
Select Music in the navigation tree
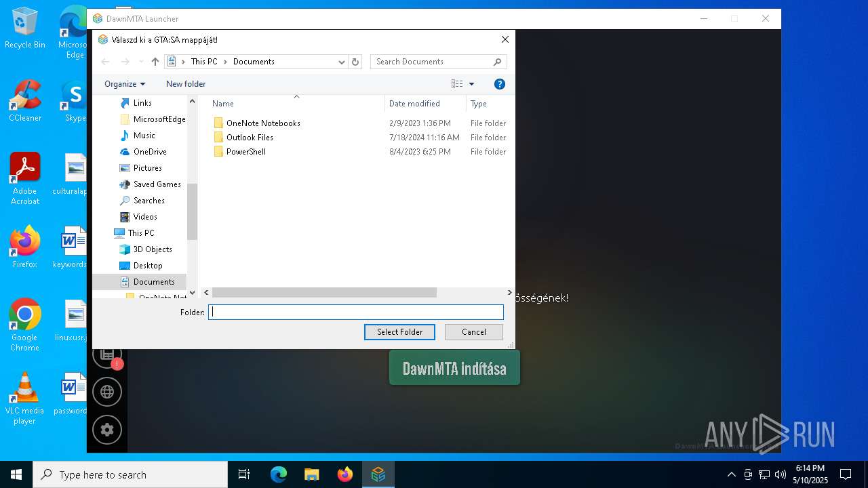pos(144,136)
